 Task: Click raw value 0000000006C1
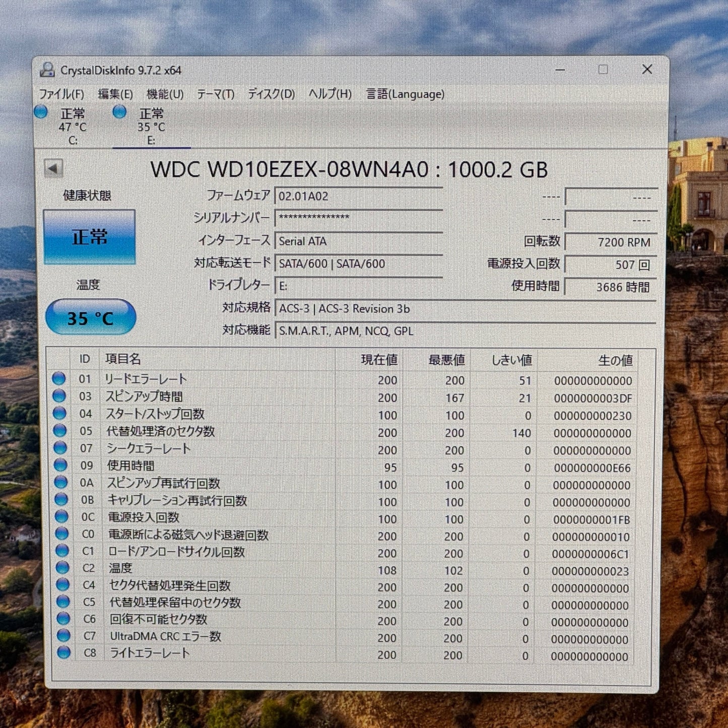(590, 554)
